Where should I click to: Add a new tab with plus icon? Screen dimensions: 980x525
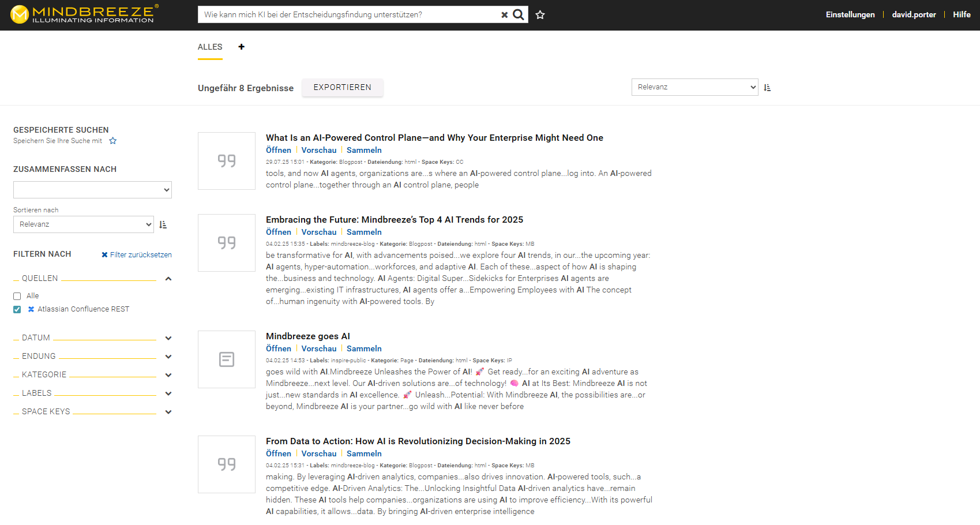241,47
